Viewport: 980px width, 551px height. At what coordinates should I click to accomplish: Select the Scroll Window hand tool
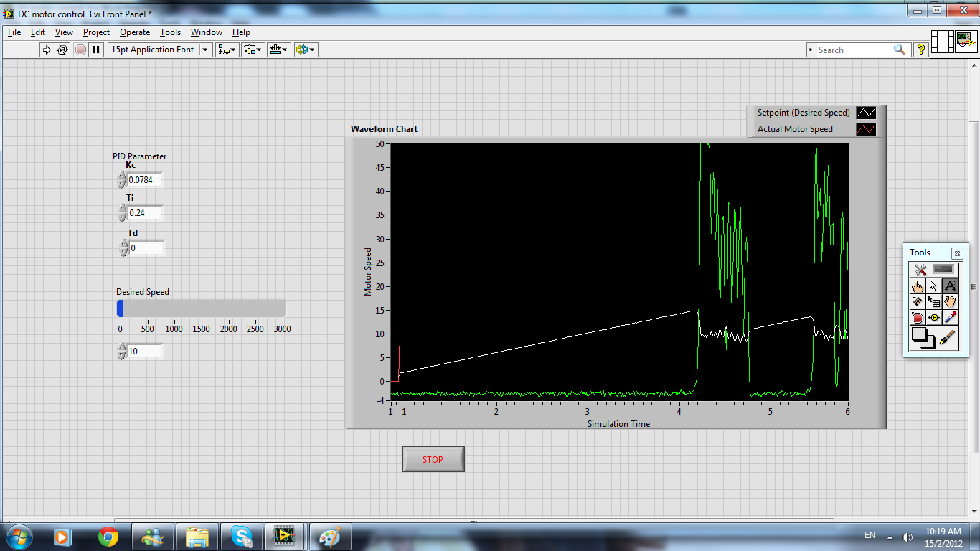(x=951, y=302)
